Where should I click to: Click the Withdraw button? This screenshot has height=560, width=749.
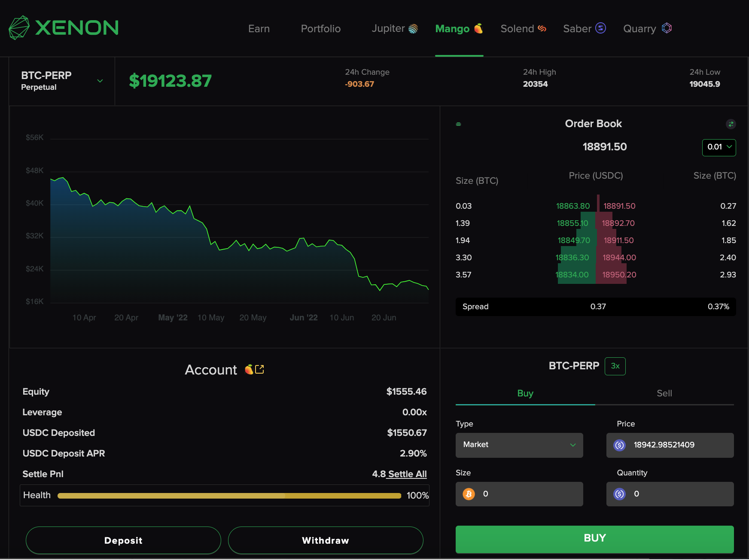326,540
